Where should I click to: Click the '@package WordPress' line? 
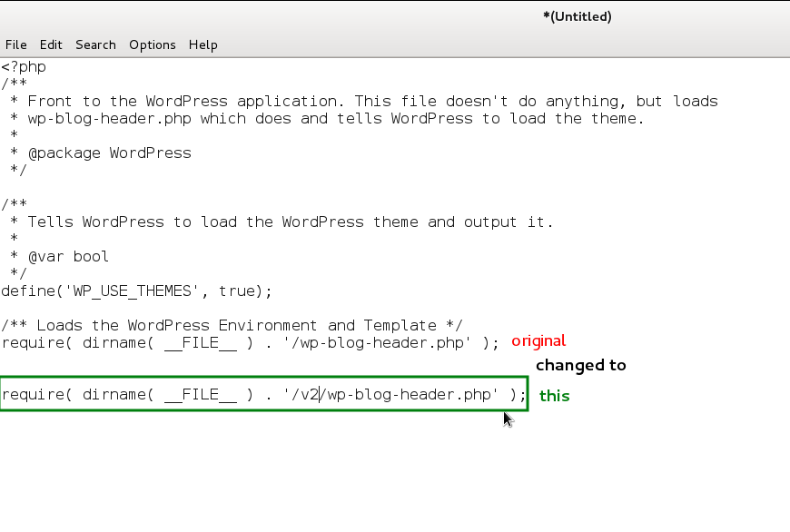point(102,153)
